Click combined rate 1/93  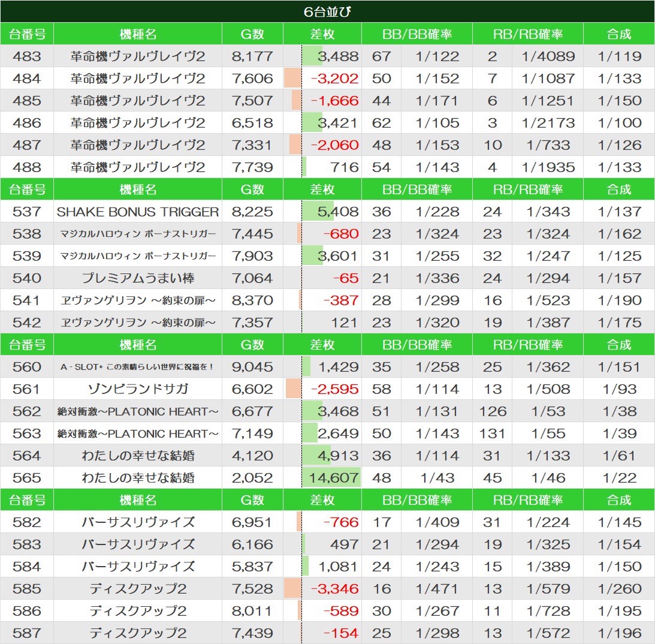(x=619, y=389)
